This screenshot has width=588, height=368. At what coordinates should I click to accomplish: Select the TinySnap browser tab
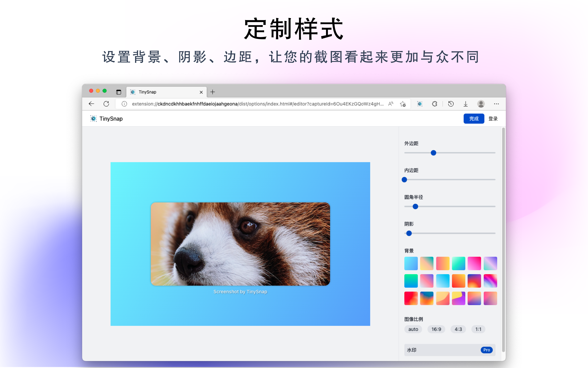point(166,92)
